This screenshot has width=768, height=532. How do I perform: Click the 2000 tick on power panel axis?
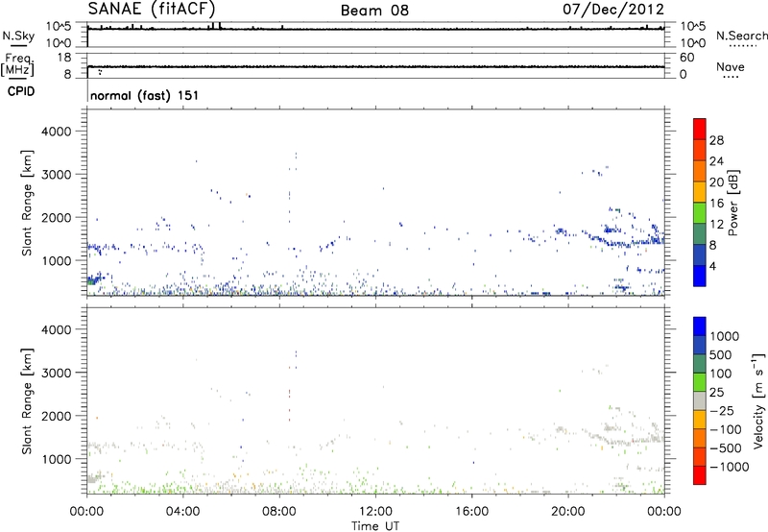(57, 217)
